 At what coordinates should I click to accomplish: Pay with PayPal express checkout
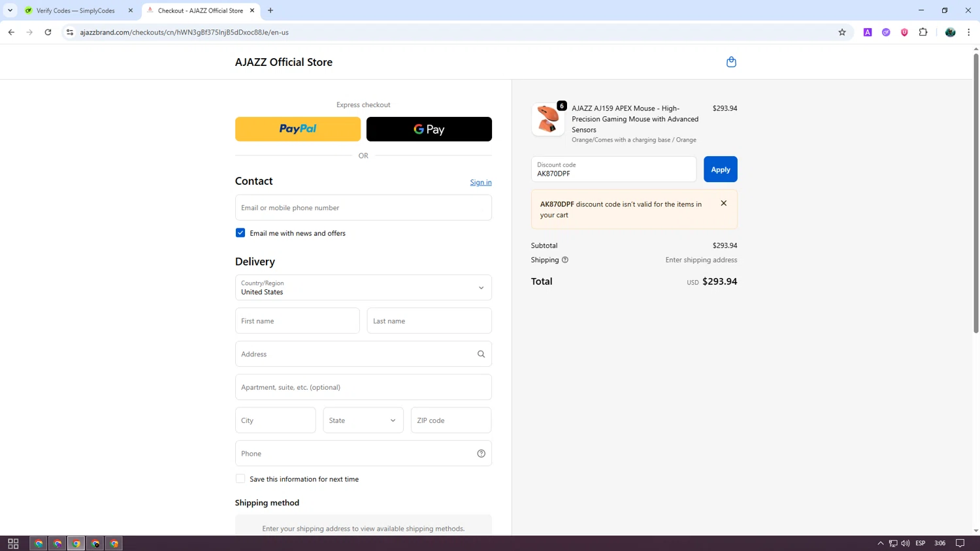click(x=298, y=129)
